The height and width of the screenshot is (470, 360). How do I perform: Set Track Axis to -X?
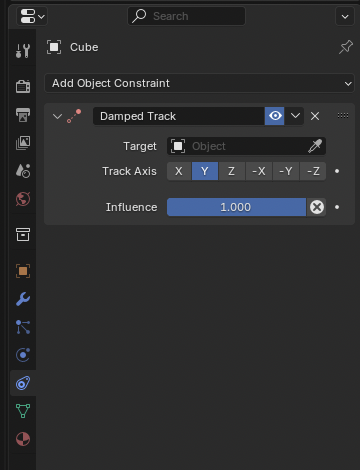(x=259, y=171)
